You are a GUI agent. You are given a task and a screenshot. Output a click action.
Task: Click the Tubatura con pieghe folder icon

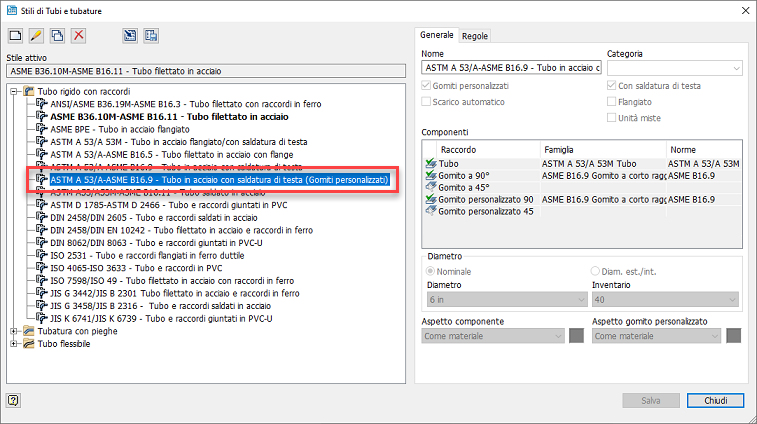click(x=29, y=331)
